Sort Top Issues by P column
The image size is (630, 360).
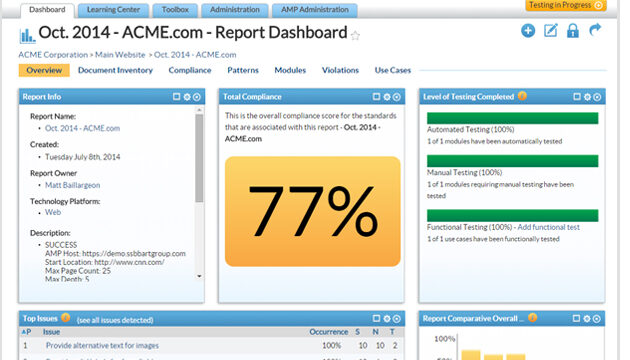26,332
